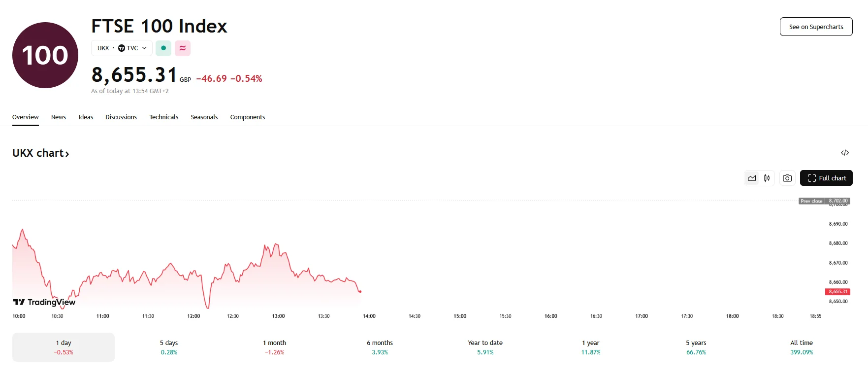The width and height of the screenshot is (868, 380).
Task: Take a chart snapshot with camera icon
Action: (787, 178)
